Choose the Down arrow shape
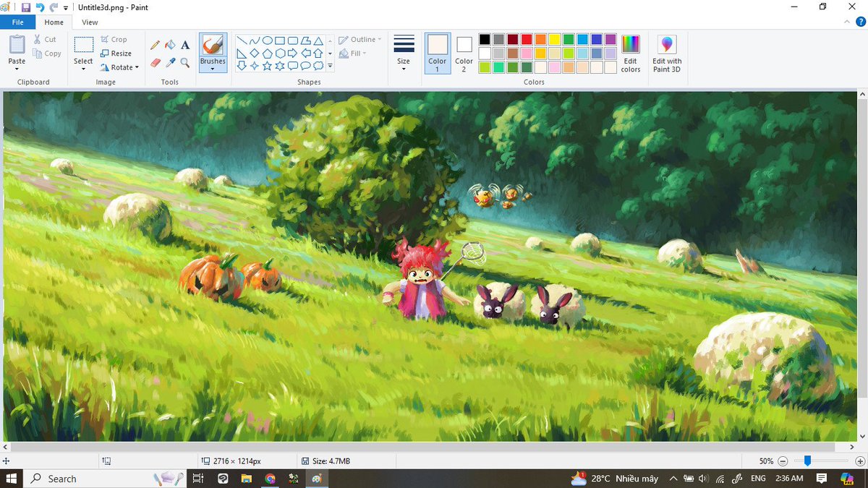The image size is (868, 488). (x=242, y=65)
